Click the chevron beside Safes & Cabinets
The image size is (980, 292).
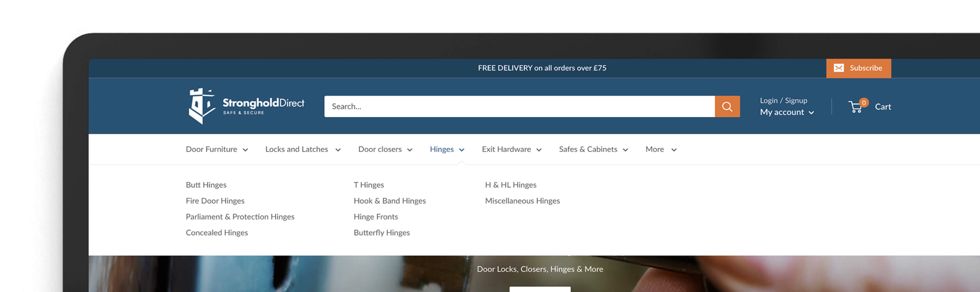click(x=625, y=150)
